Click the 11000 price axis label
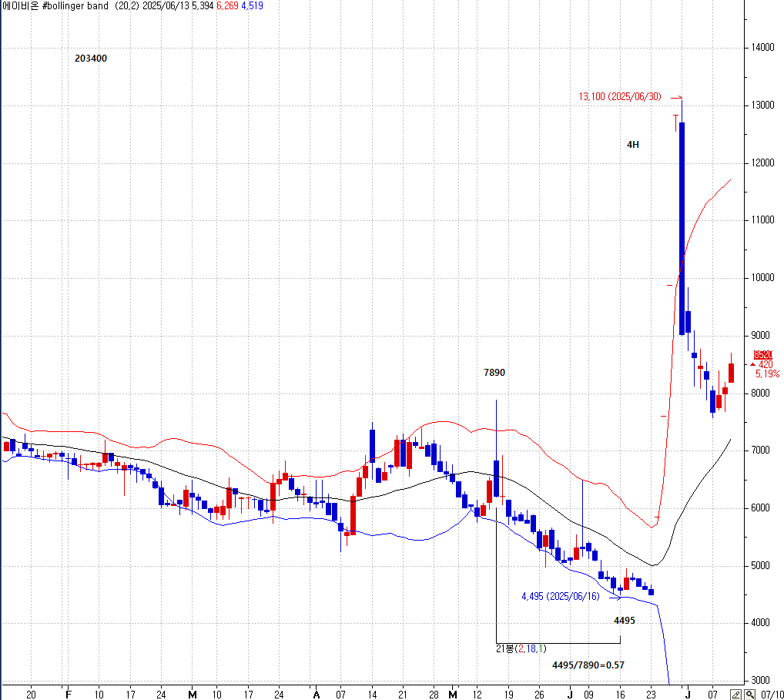Viewport: 784px width, 700px height. (x=762, y=220)
